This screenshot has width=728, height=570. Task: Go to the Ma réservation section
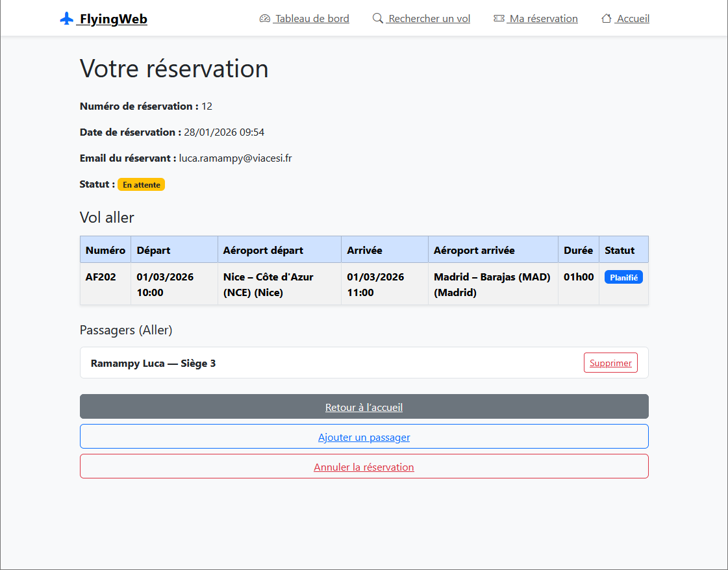click(x=542, y=19)
